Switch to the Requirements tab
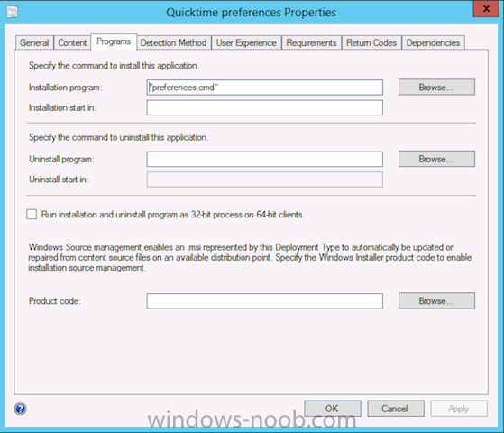 (311, 42)
